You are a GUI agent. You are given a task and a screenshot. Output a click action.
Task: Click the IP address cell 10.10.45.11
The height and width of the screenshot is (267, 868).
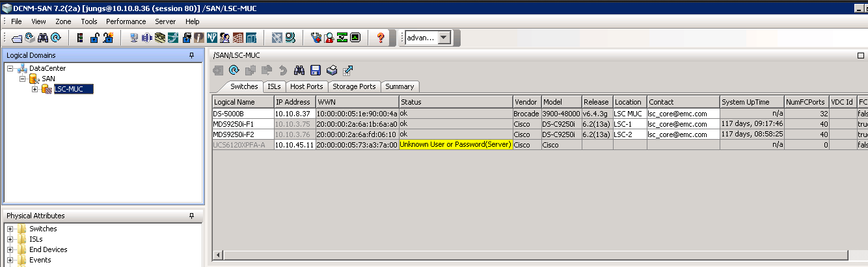[x=295, y=144]
